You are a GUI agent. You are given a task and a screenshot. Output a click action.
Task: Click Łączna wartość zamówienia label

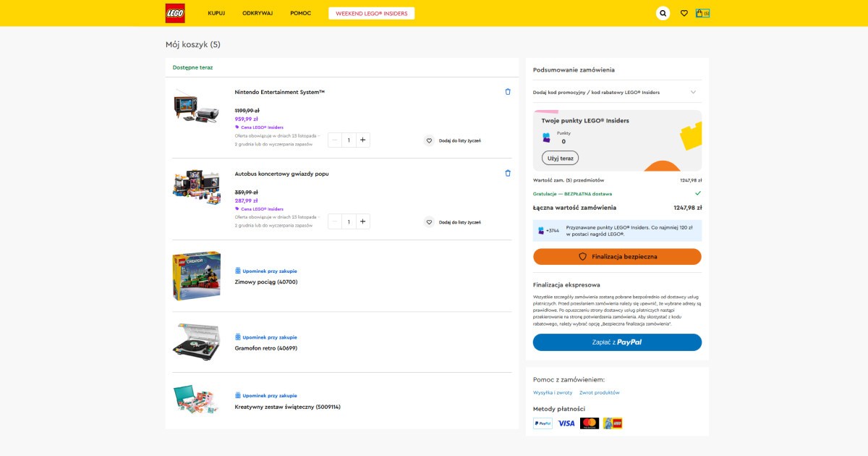pos(575,208)
